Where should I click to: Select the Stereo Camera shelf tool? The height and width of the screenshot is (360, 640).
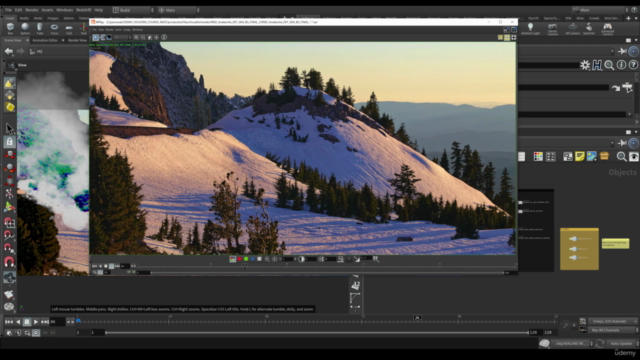pyautogui.click(x=552, y=29)
